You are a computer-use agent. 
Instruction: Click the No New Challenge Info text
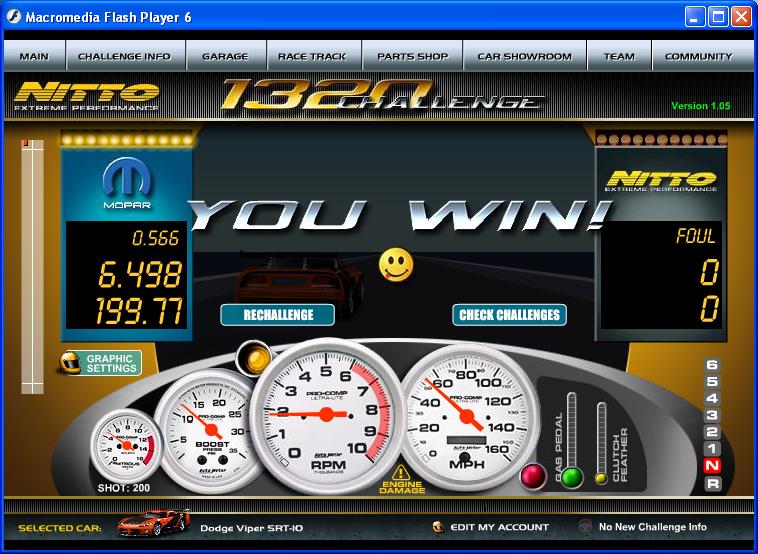653,527
